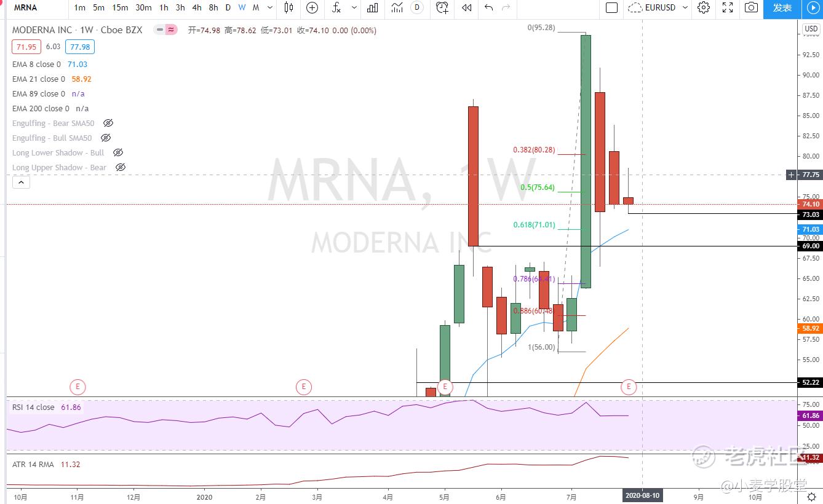Undo the last chart action
This screenshot has width=823, height=504.
(x=489, y=8)
